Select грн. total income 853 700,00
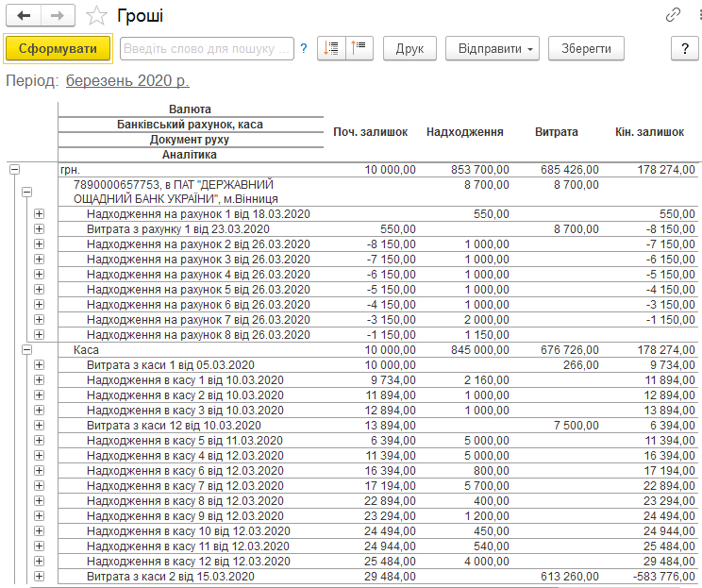Image resolution: width=702 pixels, height=588 pixels. [x=480, y=170]
